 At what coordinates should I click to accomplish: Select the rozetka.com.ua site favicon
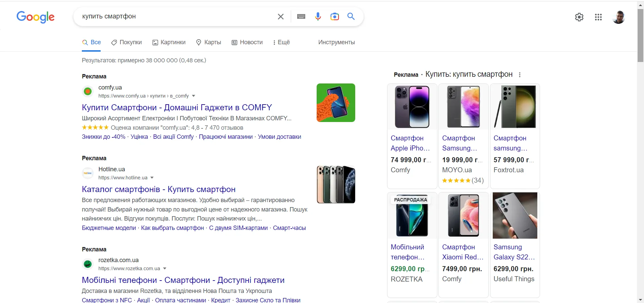(88, 264)
